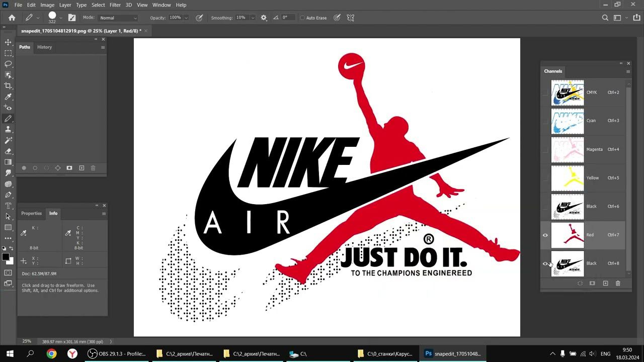644x362 pixels.
Task: Open the Info panel menu
Action: [x=104, y=214]
